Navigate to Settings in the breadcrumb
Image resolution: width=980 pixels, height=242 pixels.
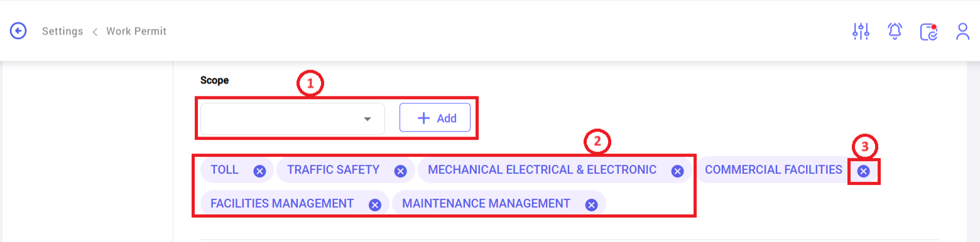pyautogui.click(x=62, y=31)
